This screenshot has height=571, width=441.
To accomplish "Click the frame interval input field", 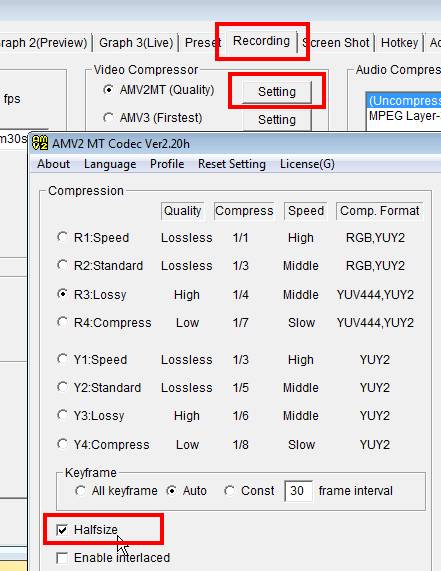I will (x=298, y=491).
